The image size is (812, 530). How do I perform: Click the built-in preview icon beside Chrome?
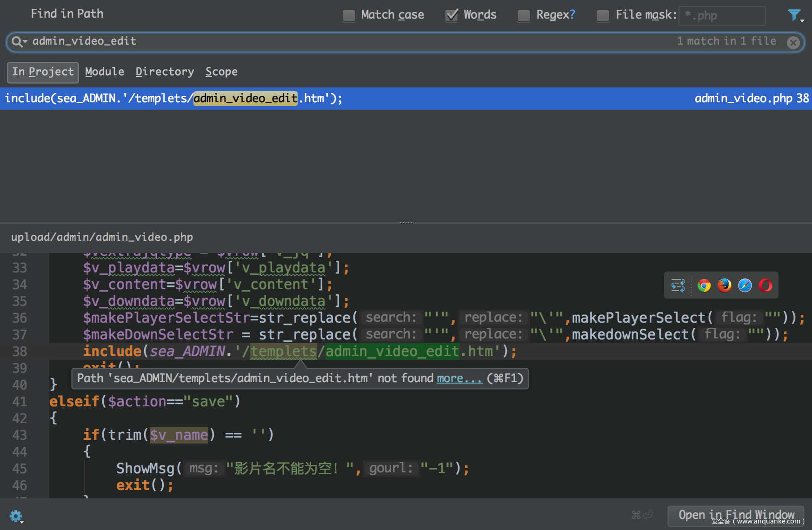pyautogui.click(x=678, y=285)
